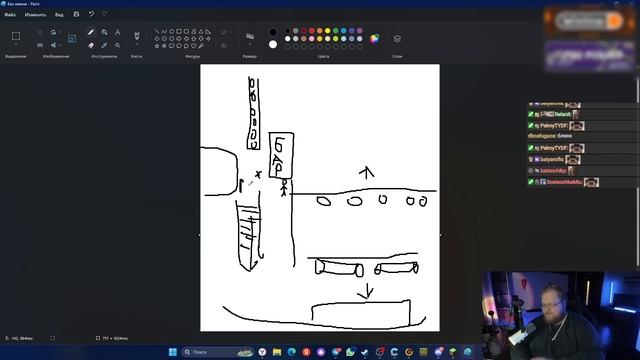Viewport: 640px width, 360px height.
Task: Pick the Rectangle shape
Action: (x=179, y=31)
